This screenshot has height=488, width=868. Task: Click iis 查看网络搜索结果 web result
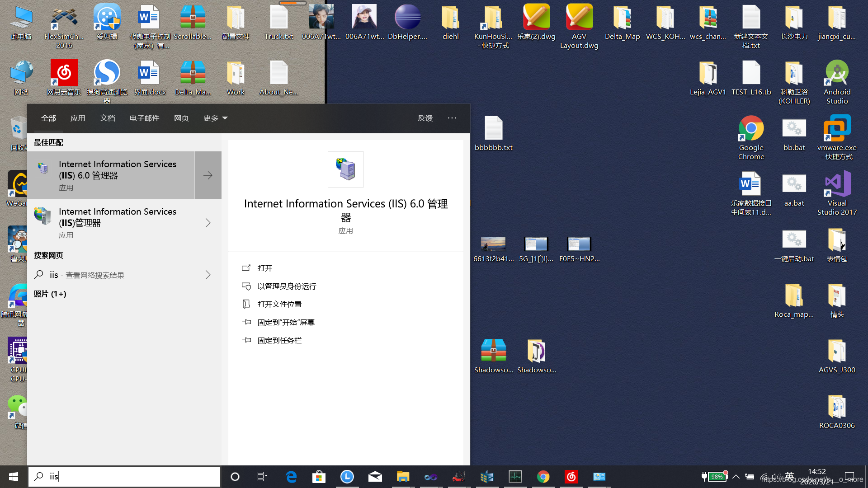(124, 275)
